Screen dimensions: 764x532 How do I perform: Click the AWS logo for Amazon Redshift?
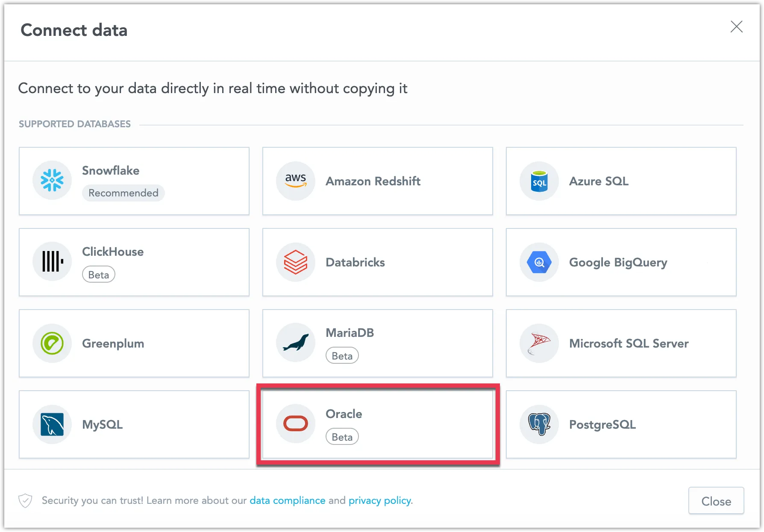(x=295, y=181)
